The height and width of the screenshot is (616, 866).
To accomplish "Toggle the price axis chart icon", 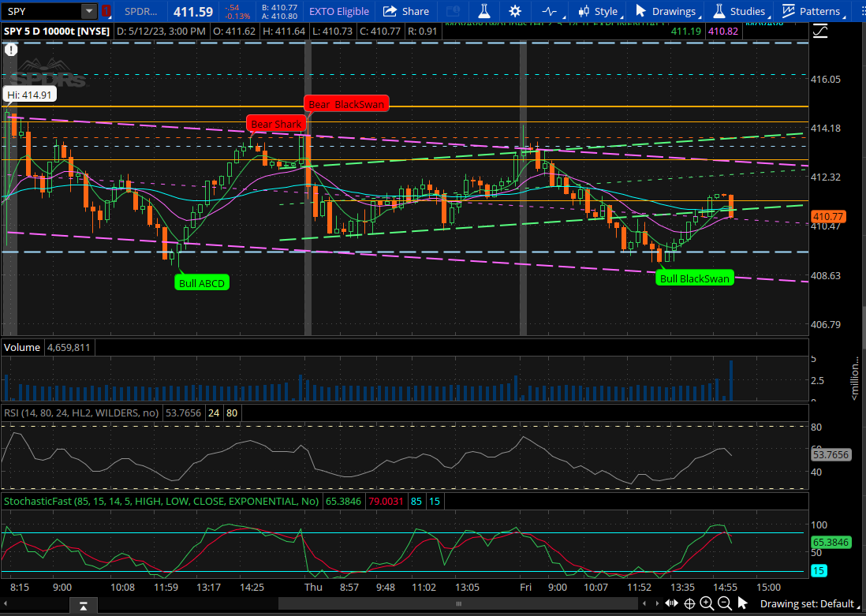I will pyautogui.click(x=821, y=31).
